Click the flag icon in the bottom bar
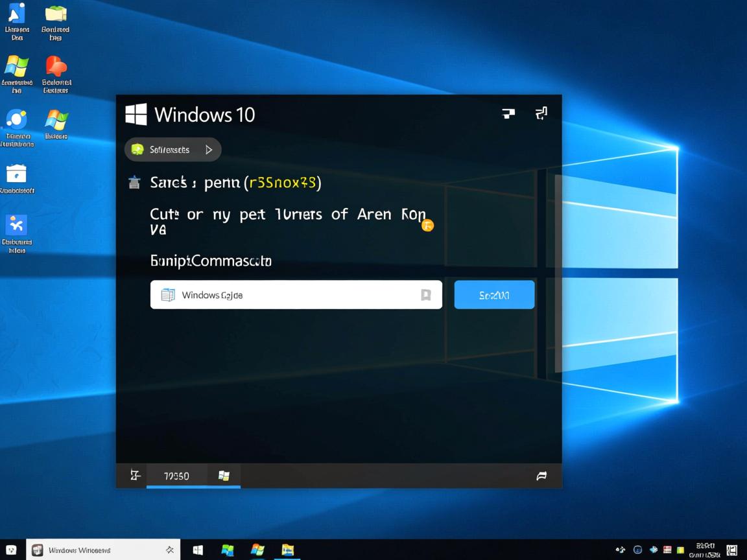The width and height of the screenshot is (747, 560). coord(542,476)
